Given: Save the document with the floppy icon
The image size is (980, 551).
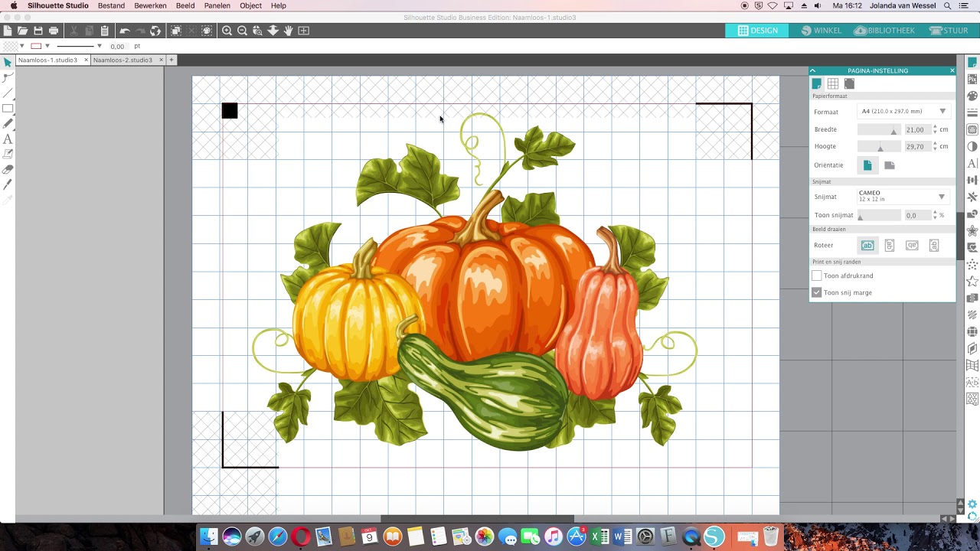Looking at the screenshot, I should pos(38,31).
